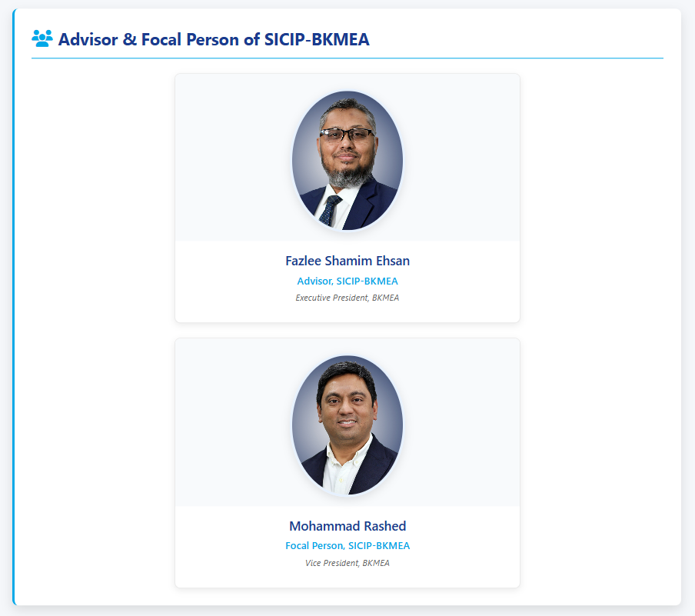695x616 pixels.
Task: Click the white gap between the two cards
Action: [x=347, y=330]
